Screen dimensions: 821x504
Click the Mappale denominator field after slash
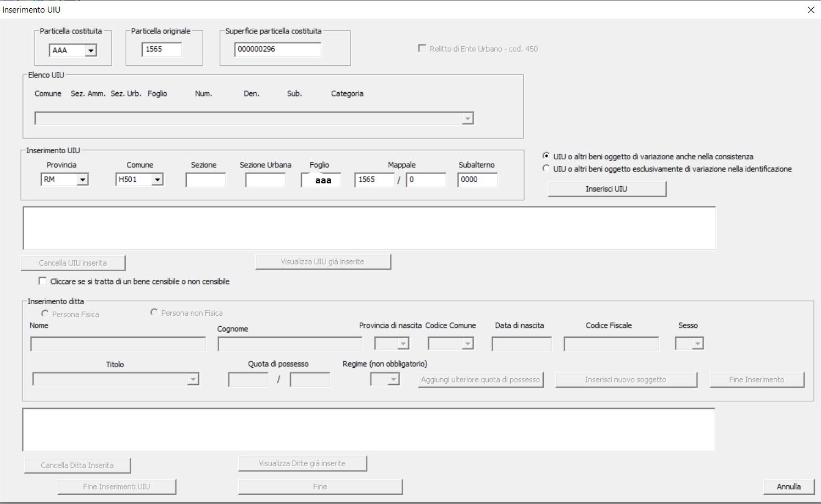(x=426, y=180)
